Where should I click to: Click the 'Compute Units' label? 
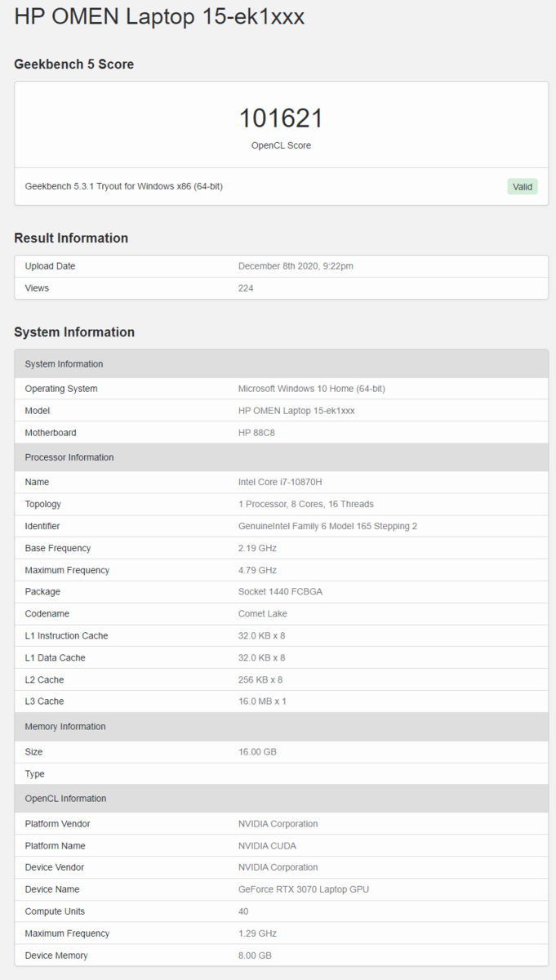click(x=55, y=911)
